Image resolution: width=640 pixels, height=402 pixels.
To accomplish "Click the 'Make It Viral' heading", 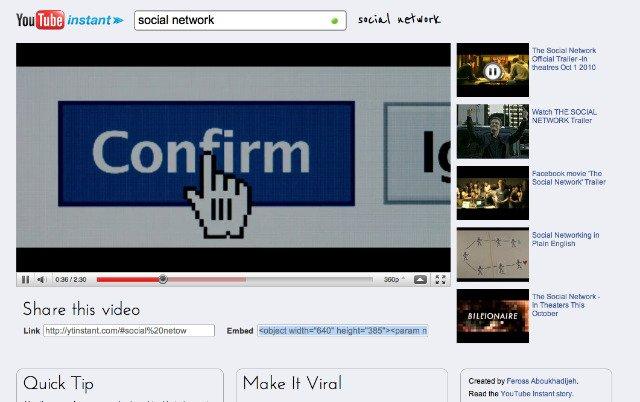I will [x=292, y=383].
